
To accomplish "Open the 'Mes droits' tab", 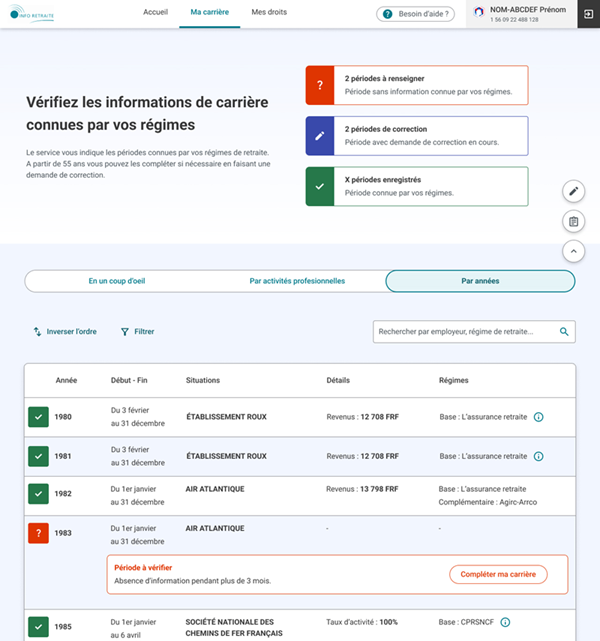I will [x=269, y=14].
